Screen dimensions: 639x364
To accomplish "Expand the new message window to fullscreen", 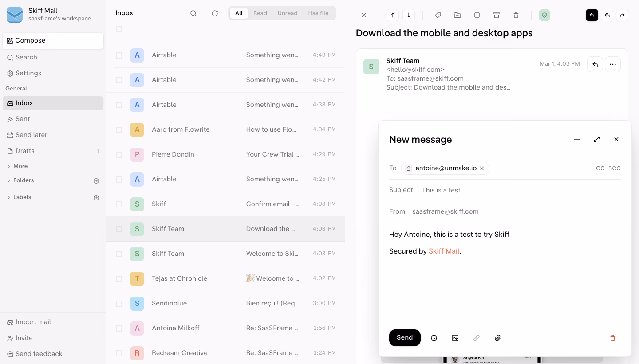I will [x=597, y=139].
